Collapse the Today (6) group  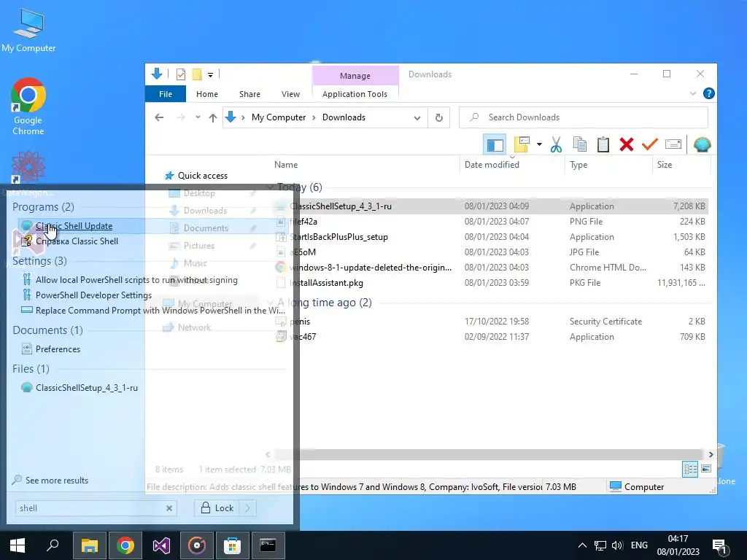[x=270, y=187]
